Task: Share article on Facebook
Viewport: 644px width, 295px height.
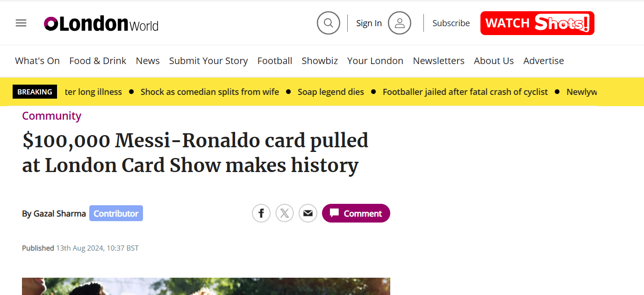Action: [x=261, y=214]
